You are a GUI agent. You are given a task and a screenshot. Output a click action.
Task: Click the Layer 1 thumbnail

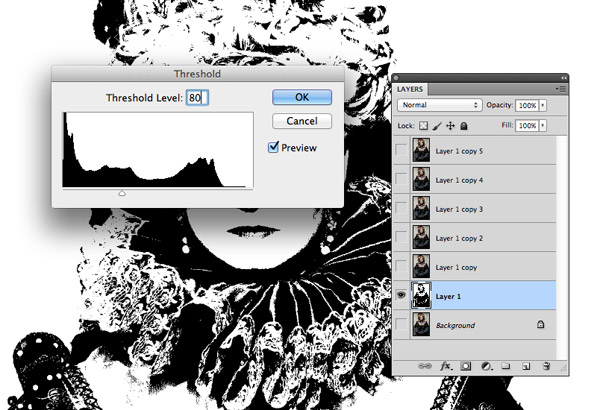point(421,295)
